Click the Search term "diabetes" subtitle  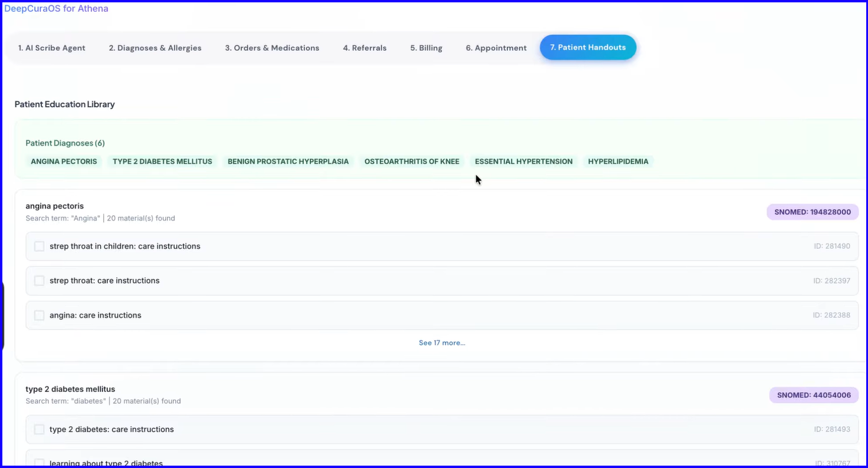tap(103, 401)
